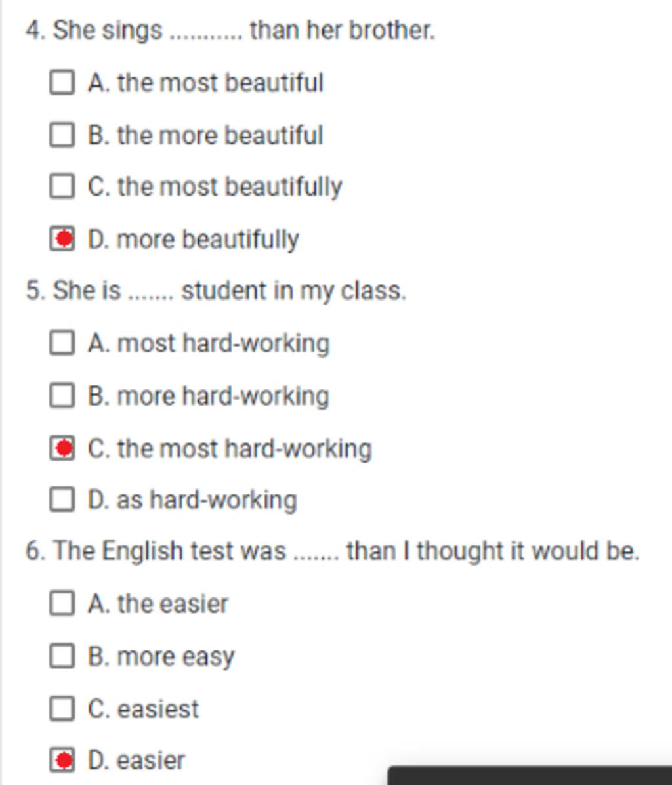Select the checkbox for 'C. easiest'
Image resolution: width=672 pixels, height=785 pixels.
click(62, 708)
